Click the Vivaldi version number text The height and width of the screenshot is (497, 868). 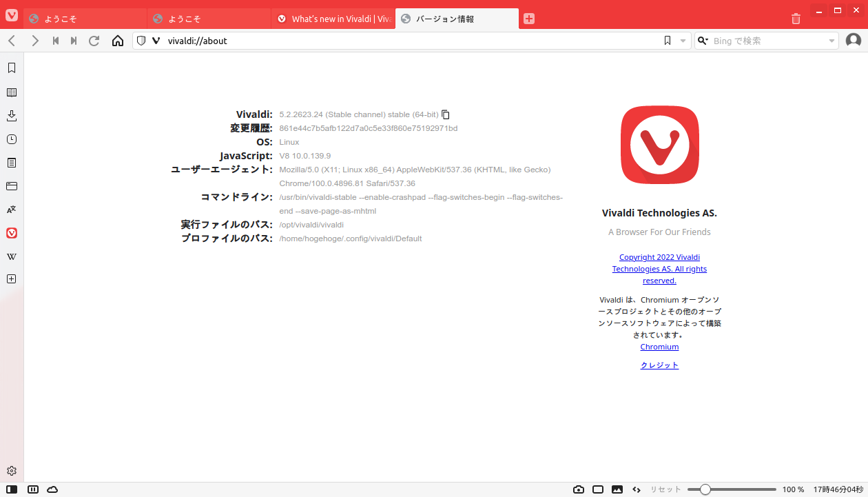(x=359, y=114)
